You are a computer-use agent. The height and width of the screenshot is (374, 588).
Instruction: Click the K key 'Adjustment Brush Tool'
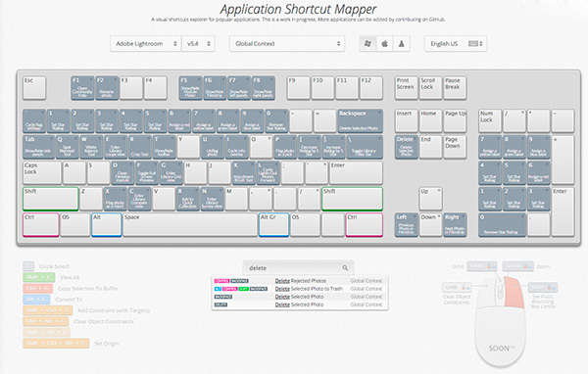(243, 172)
